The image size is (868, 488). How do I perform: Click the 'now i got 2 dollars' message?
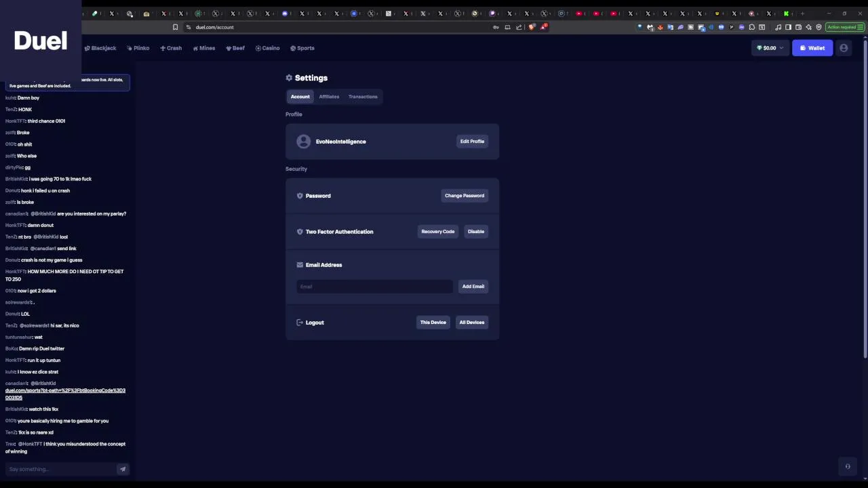(x=37, y=290)
